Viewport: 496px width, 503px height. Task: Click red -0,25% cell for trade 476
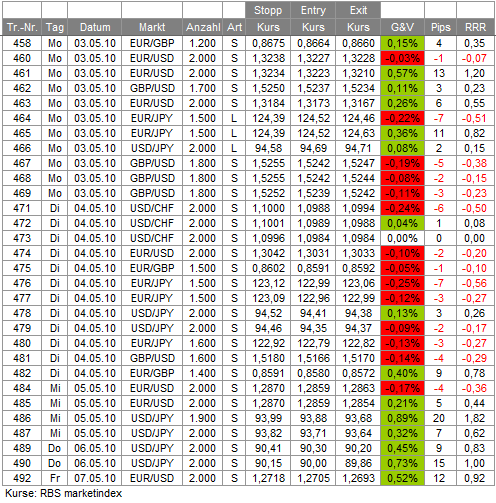coord(402,283)
